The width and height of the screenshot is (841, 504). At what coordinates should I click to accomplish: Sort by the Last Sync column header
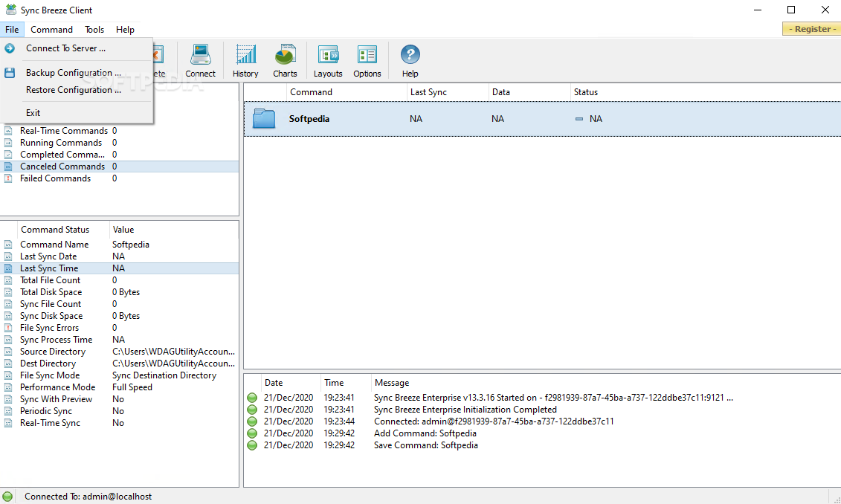pyautogui.click(x=448, y=92)
